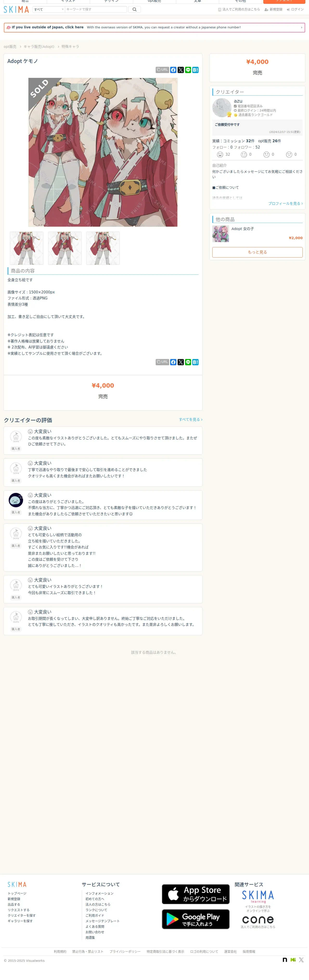Click 特殊キャラ breadcrumb
This screenshot has width=309, height=980.
point(71,47)
